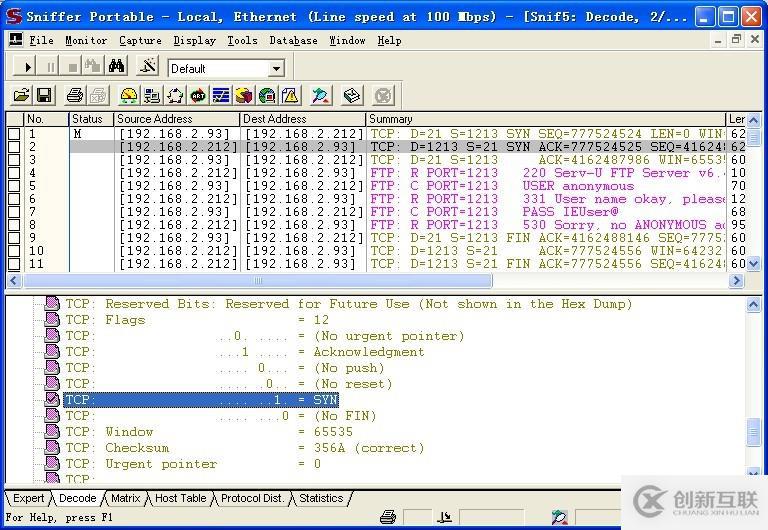
Task: Open the Dashboard gauge icon
Action: coord(128,96)
